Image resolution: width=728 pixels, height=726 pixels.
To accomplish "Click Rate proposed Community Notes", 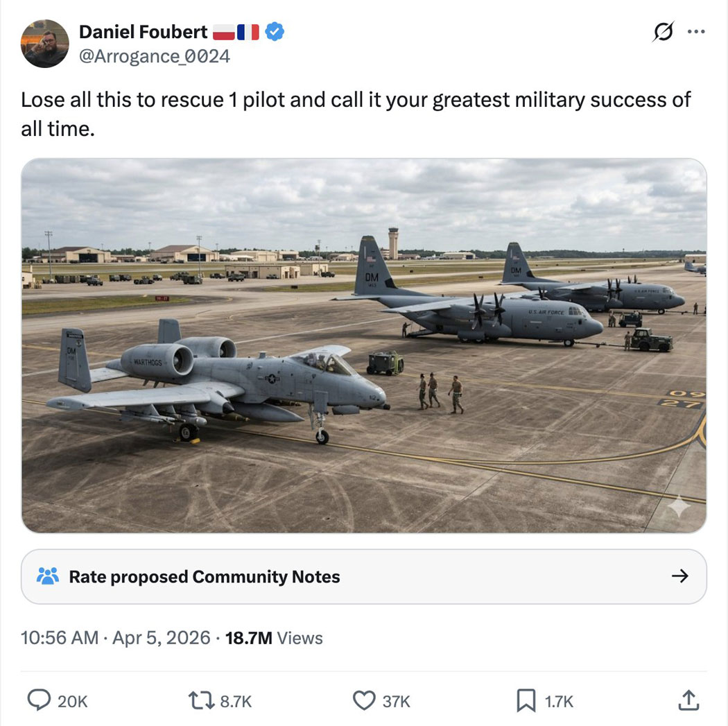I will [x=205, y=576].
